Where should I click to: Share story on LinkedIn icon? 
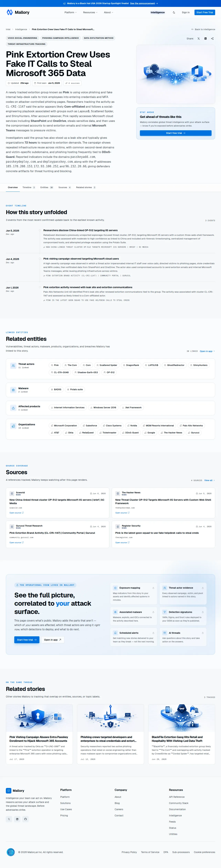click(206, 39)
